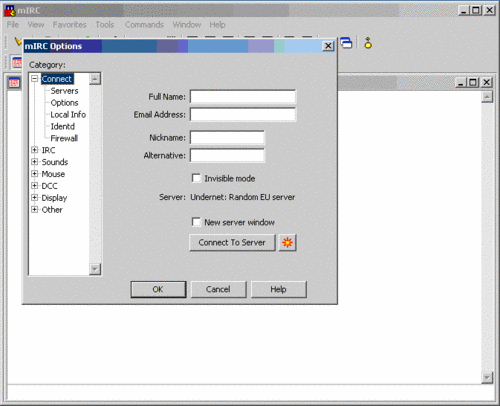Open the Favorites menu
The image size is (500, 406).
(x=69, y=25)
